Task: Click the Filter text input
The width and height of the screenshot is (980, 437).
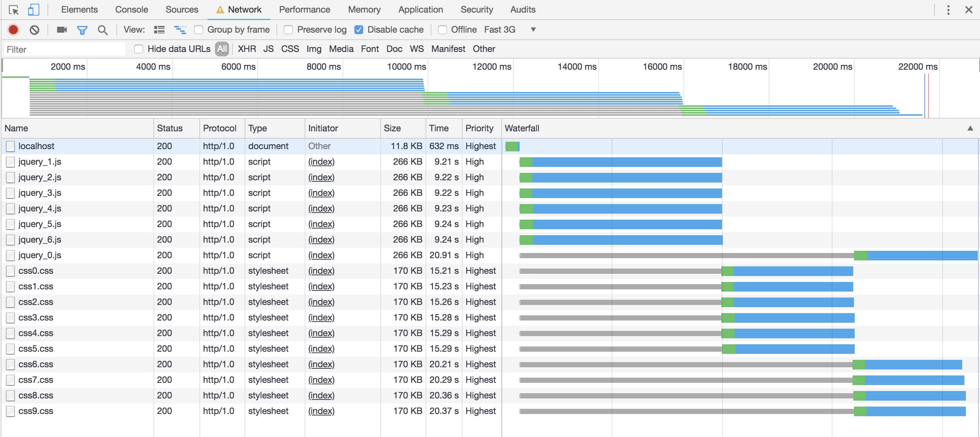Action: click(x=64, y=49)
